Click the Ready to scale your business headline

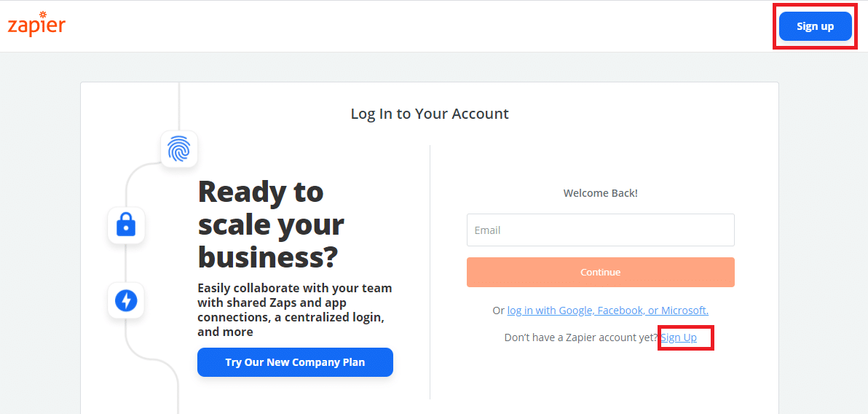tap(271, 224)
